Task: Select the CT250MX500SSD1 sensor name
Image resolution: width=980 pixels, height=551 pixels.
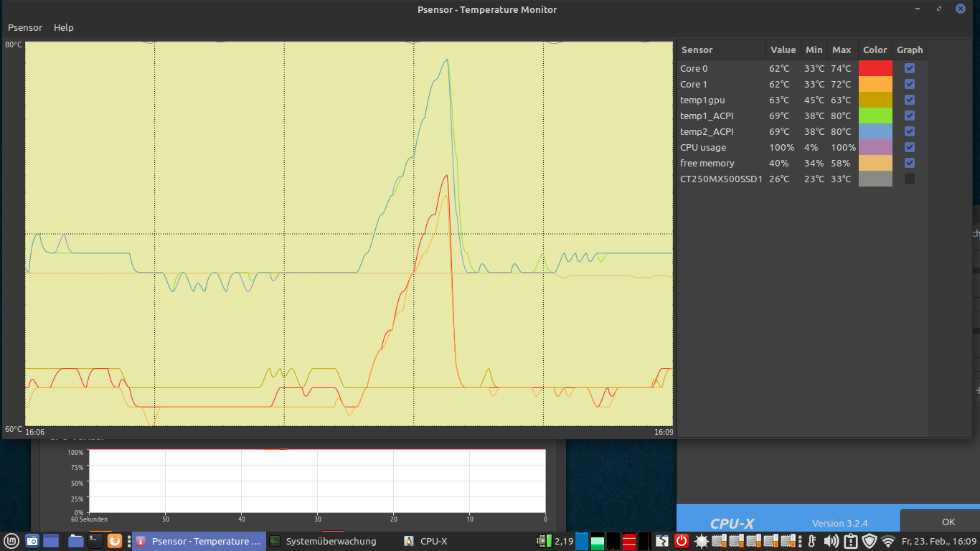Action: pos(721,179)
